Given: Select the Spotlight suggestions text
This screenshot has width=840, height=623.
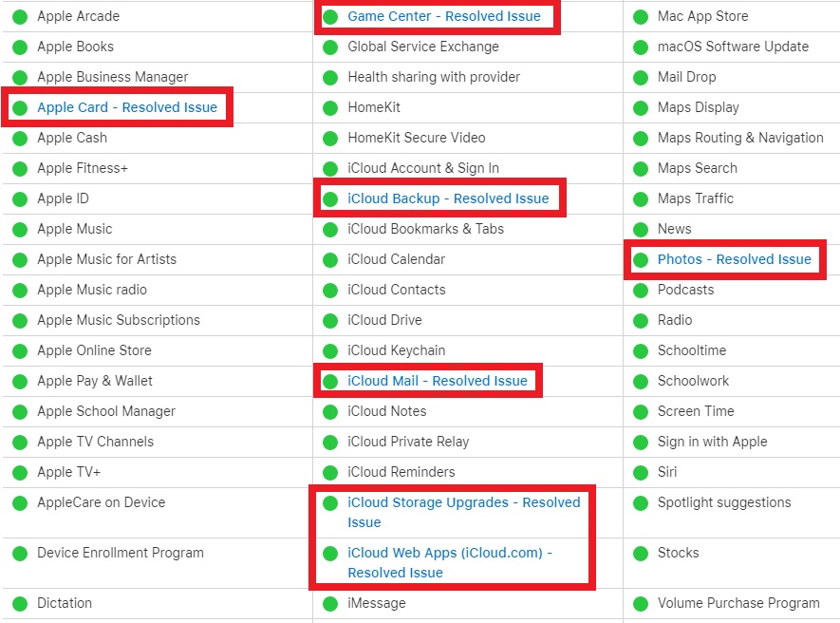Looking at the screenshot, I should [x=724, y=502].
